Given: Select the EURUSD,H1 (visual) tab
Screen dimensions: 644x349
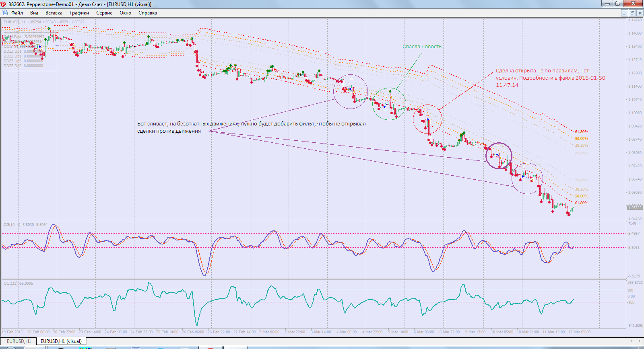Looking at the screenshot, I should point(61,341).
